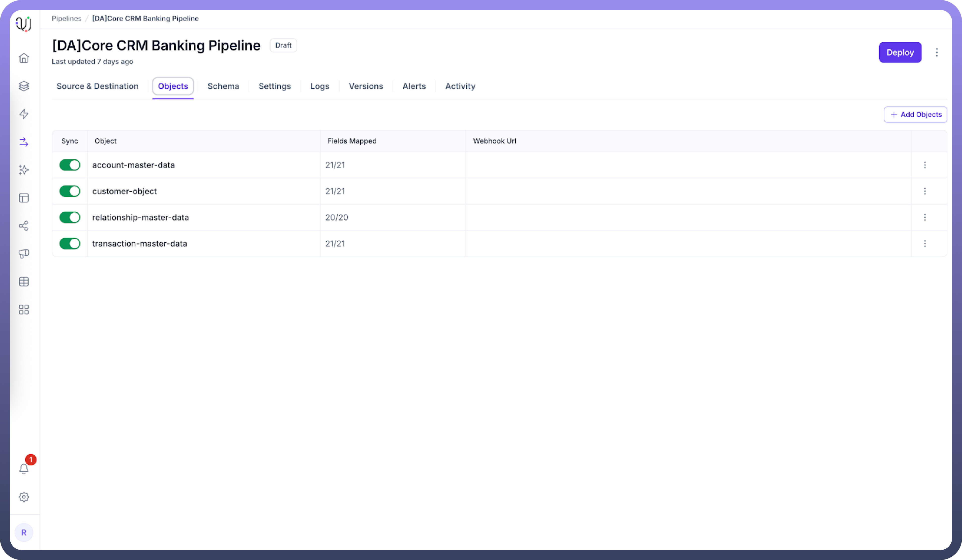Toggle sync for customer-object
Image resolution: width=962 pixels, height=560 pixels.
[x=70, y=191]
